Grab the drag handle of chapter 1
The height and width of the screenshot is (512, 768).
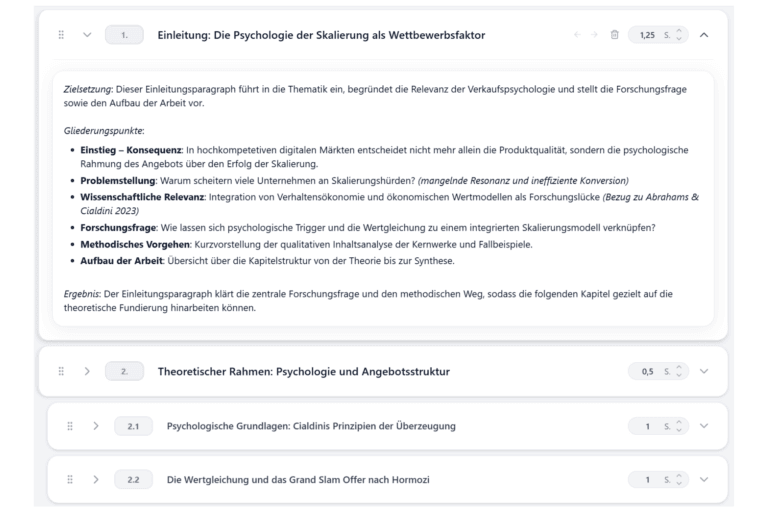coord(61,35)
